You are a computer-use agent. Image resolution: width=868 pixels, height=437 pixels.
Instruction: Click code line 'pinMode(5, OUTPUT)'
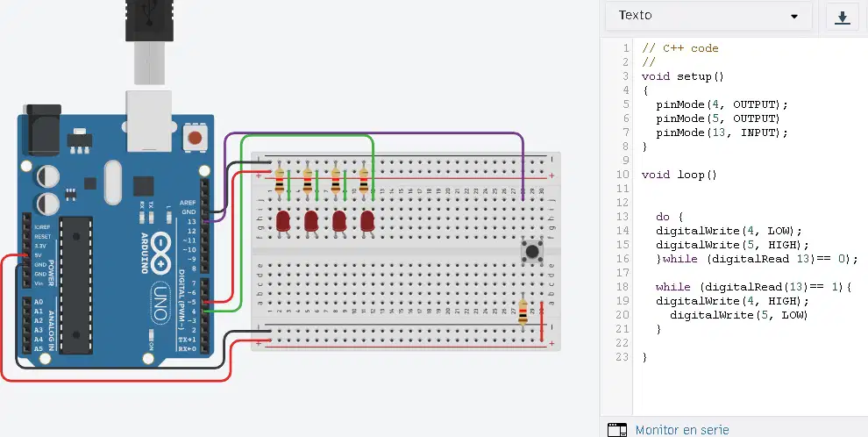coord(718,118)
